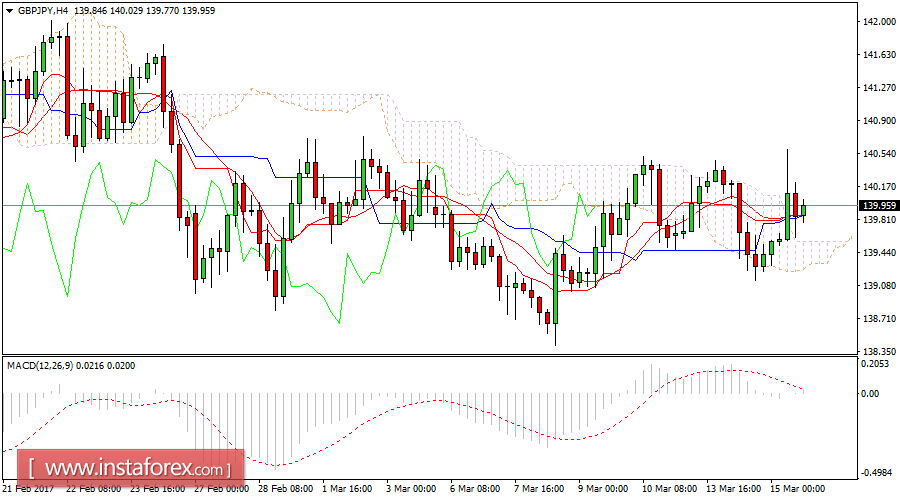This screenshot has height=500, width=900.
Task: Click price scale value 139.440
Action: [x=879, y=253]
